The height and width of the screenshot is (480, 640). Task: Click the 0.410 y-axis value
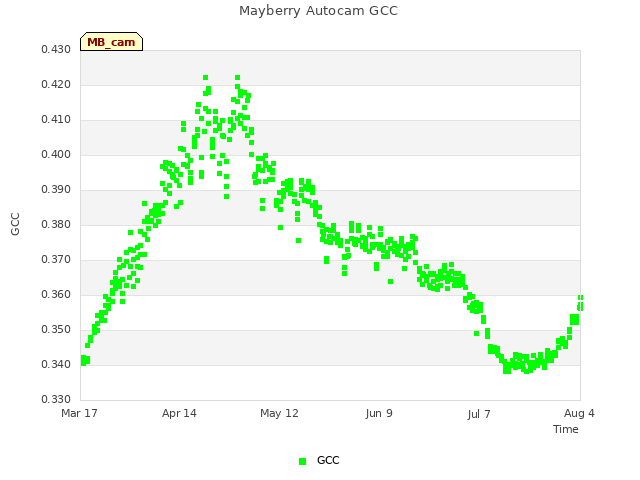tap(56, 120)
